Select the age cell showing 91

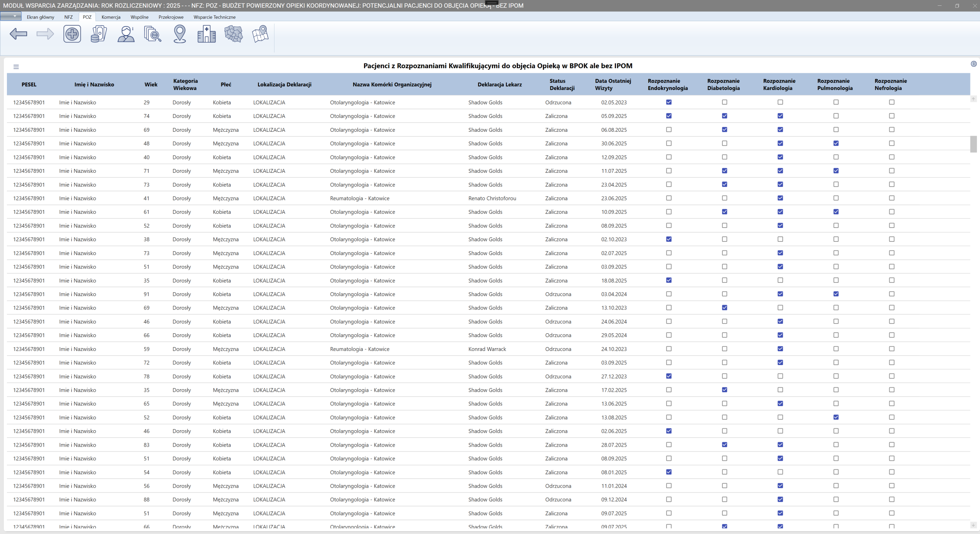(x=147, y=294)
